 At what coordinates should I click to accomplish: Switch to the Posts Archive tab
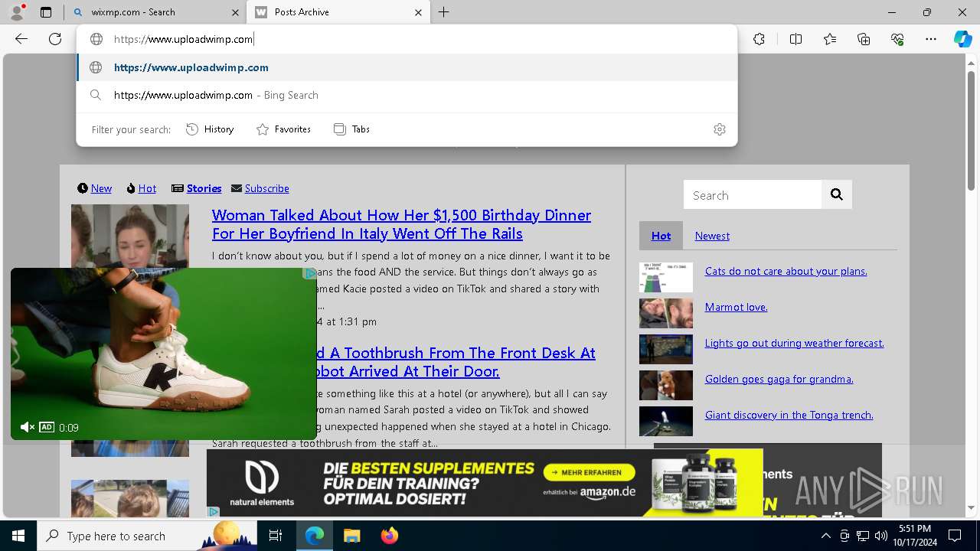tap(338, 12)
